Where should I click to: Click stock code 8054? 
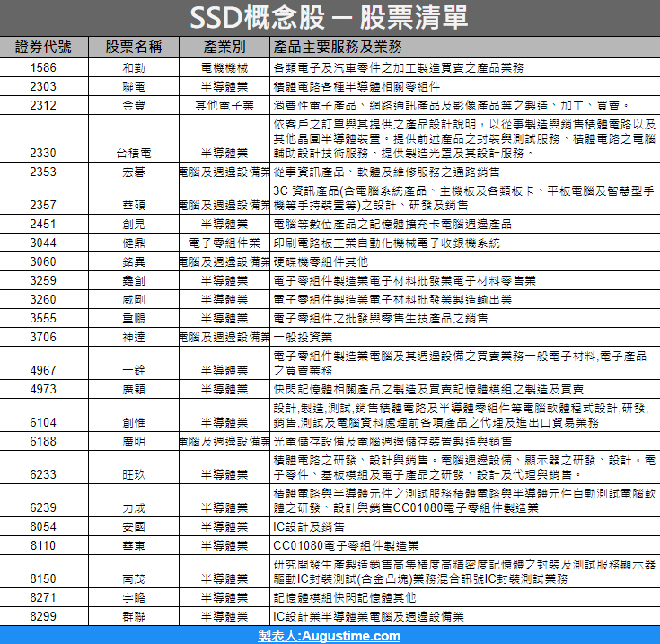click(43, 527)
